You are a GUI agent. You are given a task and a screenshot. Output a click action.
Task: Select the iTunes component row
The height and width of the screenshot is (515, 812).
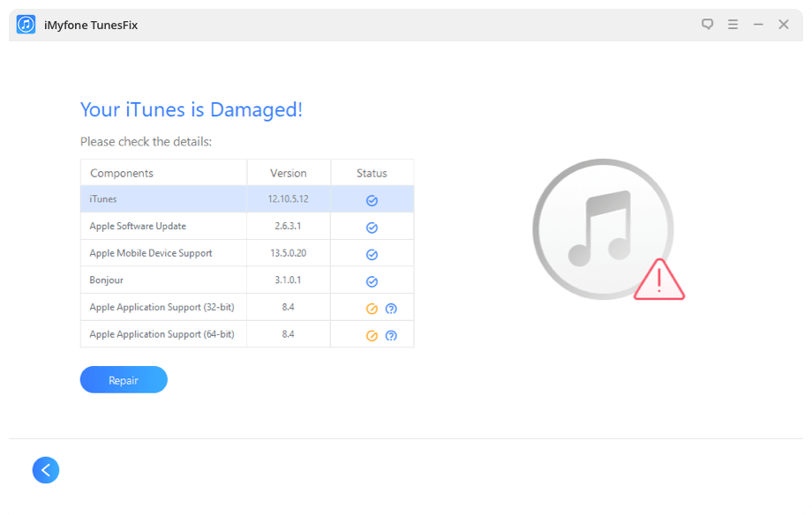(x=247, y=199)
